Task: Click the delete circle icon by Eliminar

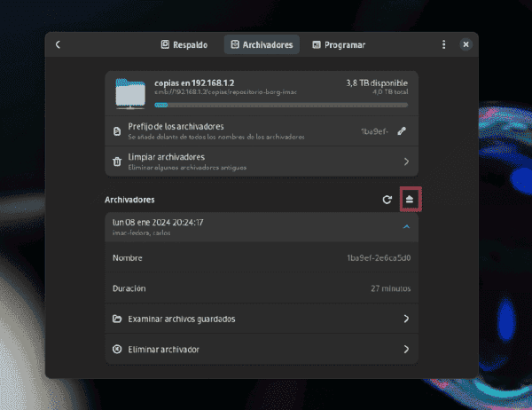Action: point(117,349)
